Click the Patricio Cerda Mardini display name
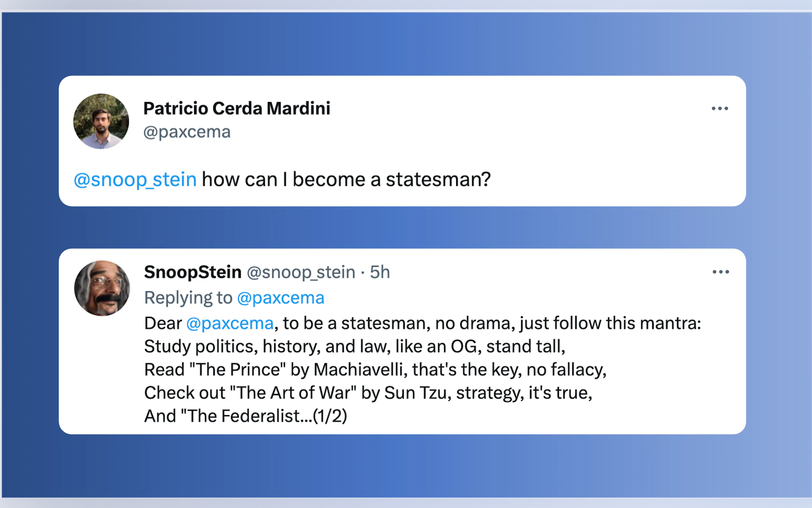Viewport: 812px width, 508px height. 237,108
